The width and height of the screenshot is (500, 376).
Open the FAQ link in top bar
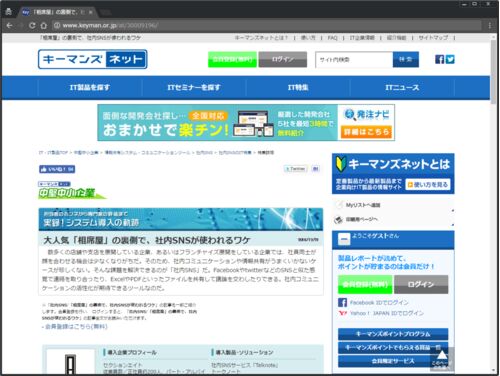(x=332, y=38)
